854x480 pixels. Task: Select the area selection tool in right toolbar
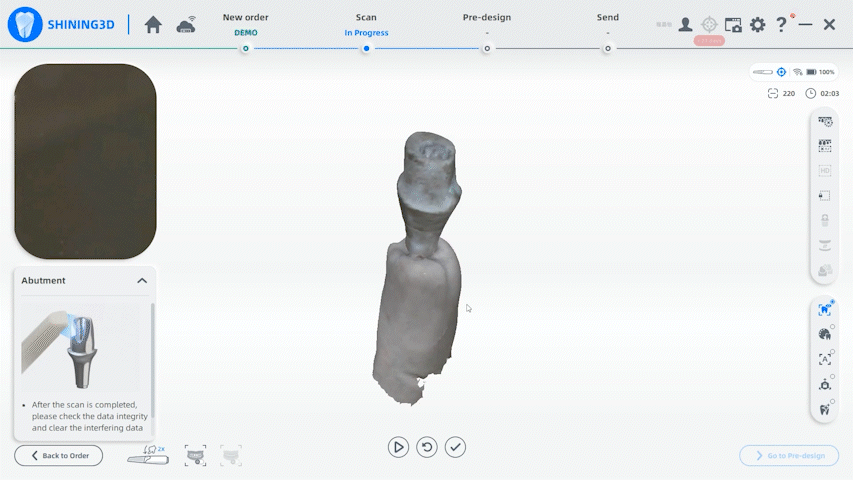(x=825, y=146)
